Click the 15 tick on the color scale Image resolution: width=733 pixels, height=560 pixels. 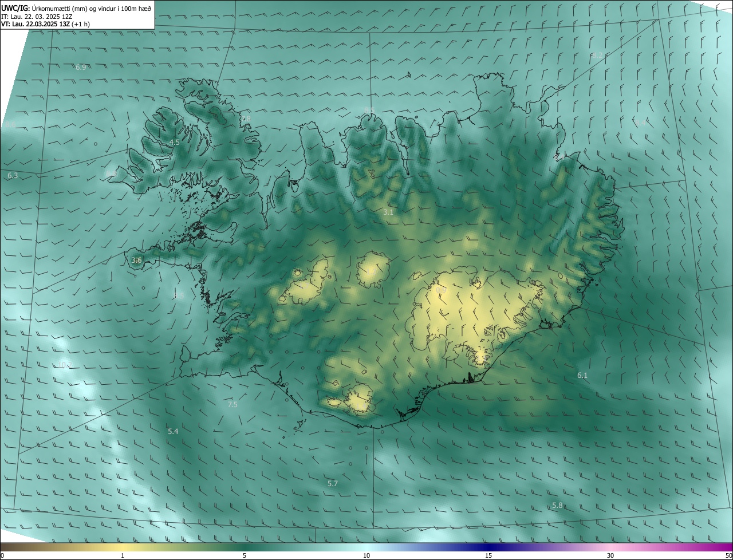coord(488,555)
